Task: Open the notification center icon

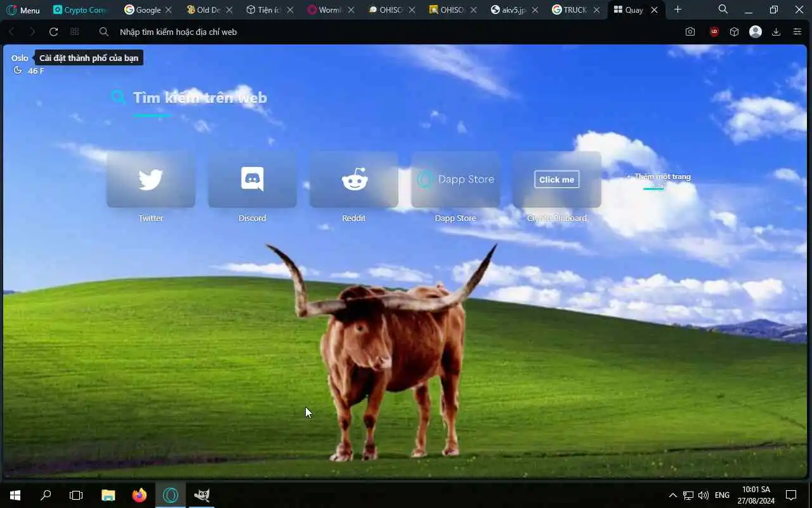Action: (791, 495)
